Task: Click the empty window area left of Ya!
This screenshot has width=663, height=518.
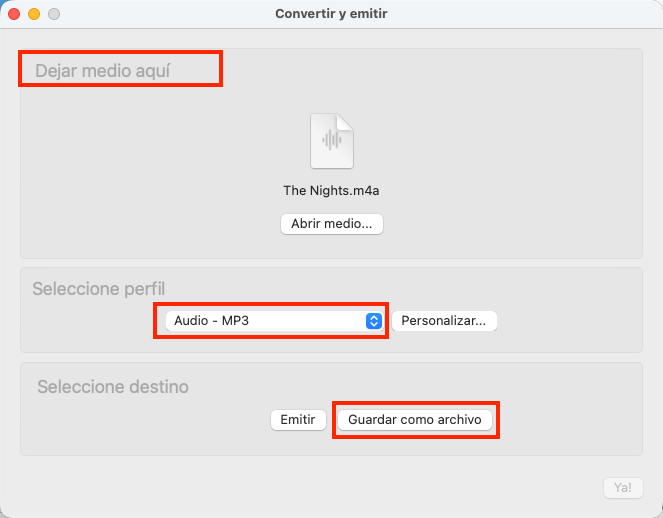Action: 300,487
